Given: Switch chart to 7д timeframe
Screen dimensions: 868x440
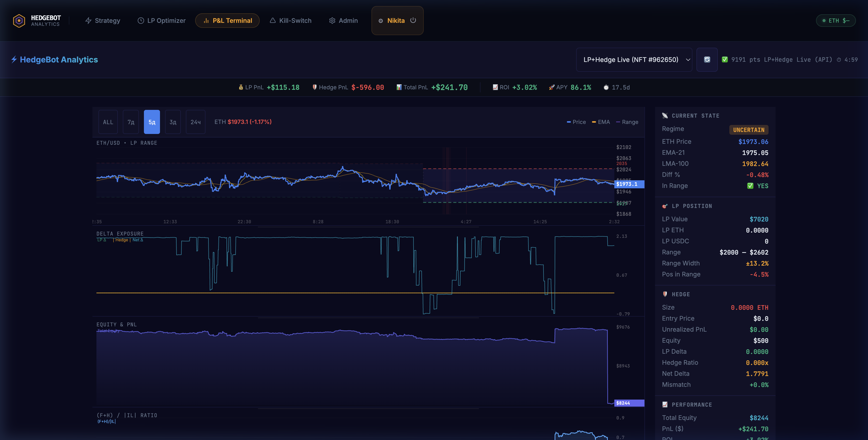Looking at the screenshot, I should click(131, 122).
